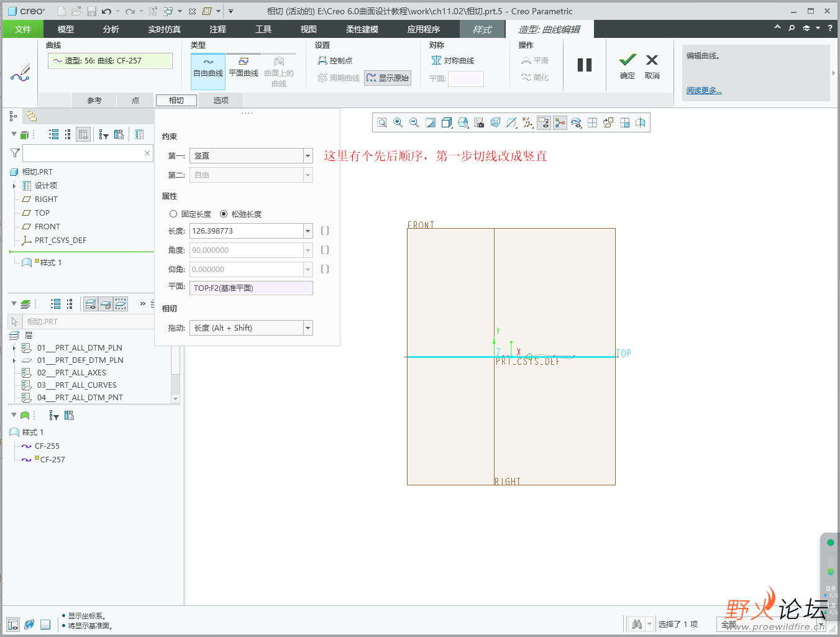This screenshot has width=840, height=637.
Task: Click the help question mark icon
Action: click(x=830, y=28)
